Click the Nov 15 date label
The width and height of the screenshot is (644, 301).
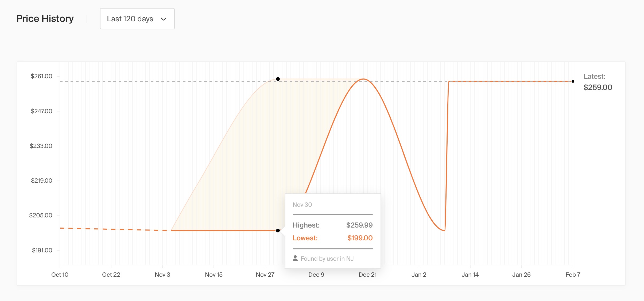pyautogui.click(x=214, y=275)
